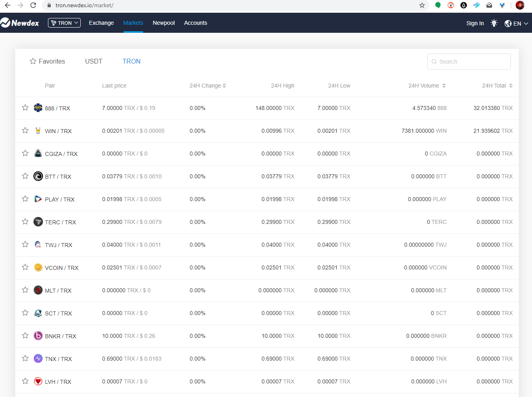532x397 pixels.
Task: Click the TWJ token icon
Action: 38,245
